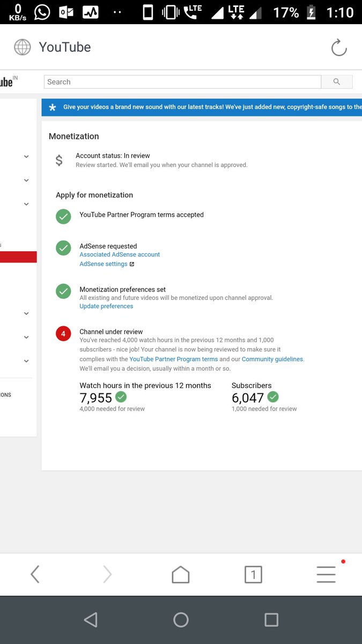Tap the Android recent apps square
The image size is (362, 644).
pos(271,620)
